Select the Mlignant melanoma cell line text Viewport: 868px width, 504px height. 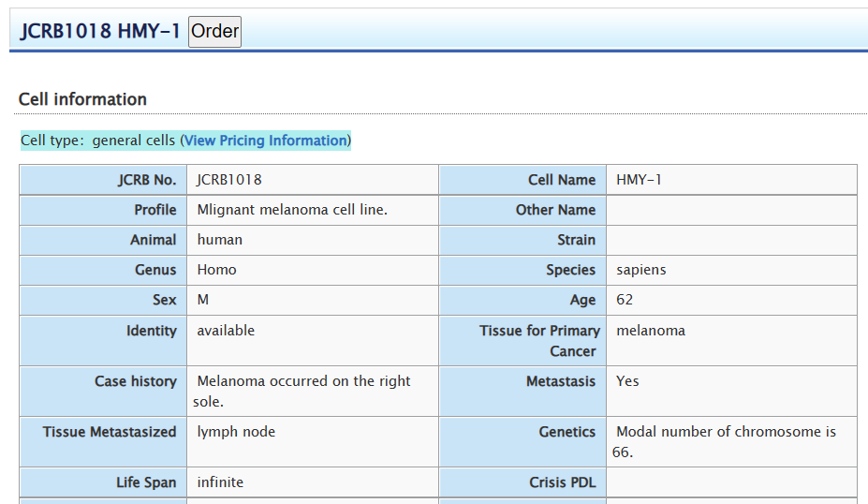point(292,210)
